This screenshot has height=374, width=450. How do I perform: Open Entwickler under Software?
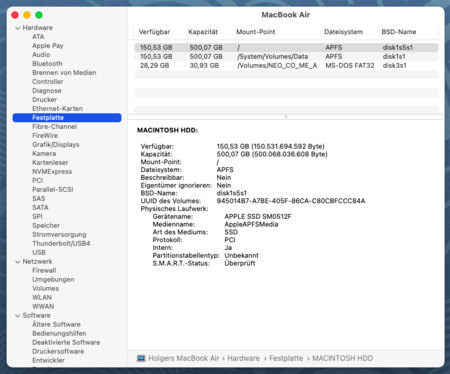(48, 361)
